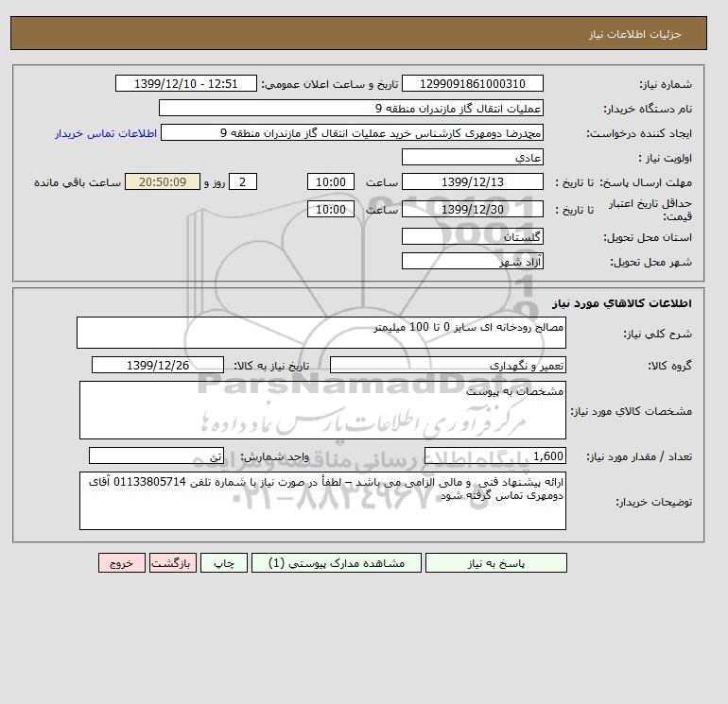Click the countdown timer 20:50:09
The width and height of the screenshot is (728, 704).
[x=163, y=182]
